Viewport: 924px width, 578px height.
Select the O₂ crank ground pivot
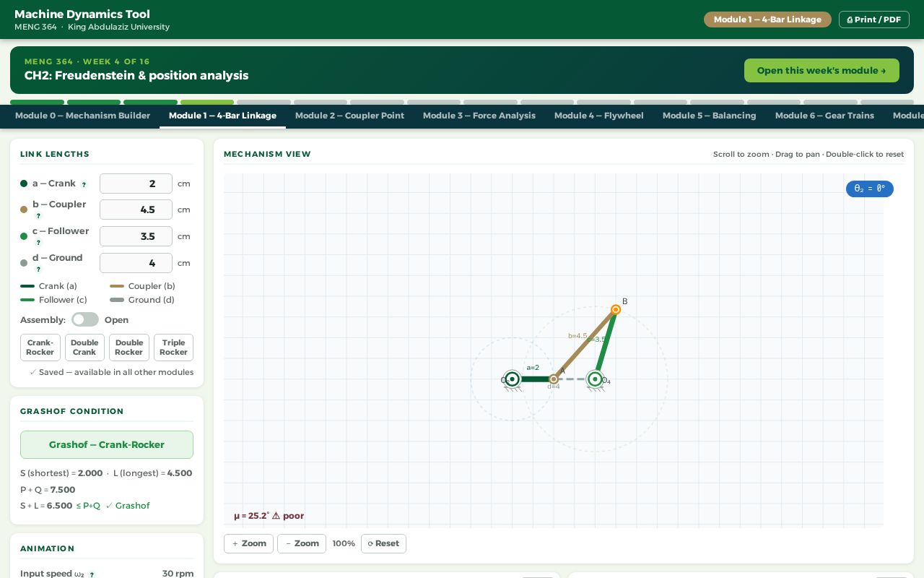click(512, 379)
